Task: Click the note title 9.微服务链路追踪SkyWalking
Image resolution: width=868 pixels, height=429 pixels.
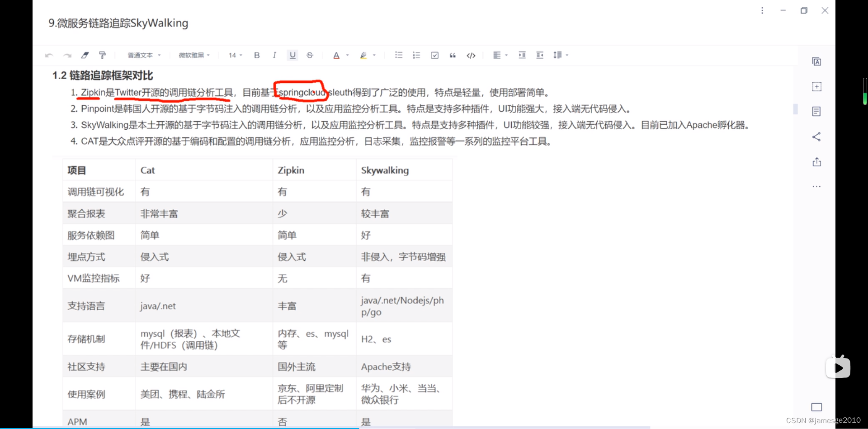Action: pyautogui.click(x=118, y=23)
